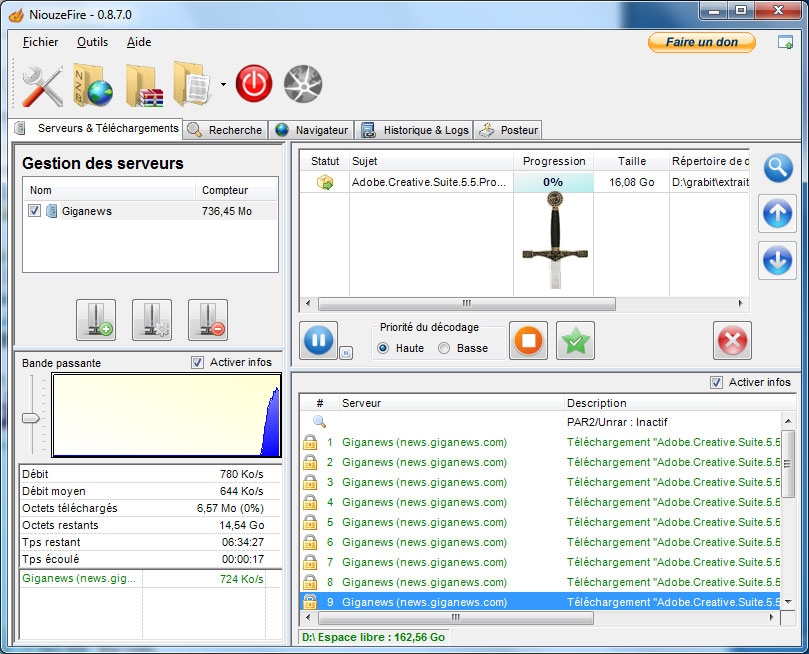Open the folder with documents icon
The image size is (809, 654).
pos(192,84)
